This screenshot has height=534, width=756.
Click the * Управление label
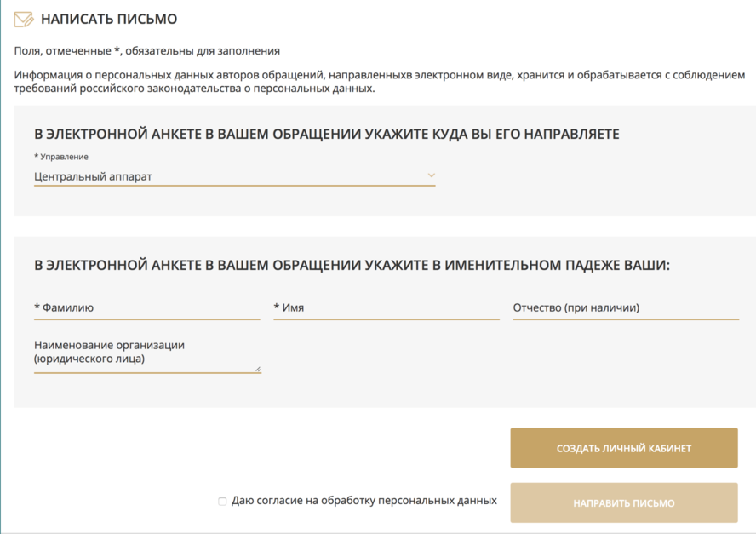point(61,157)
